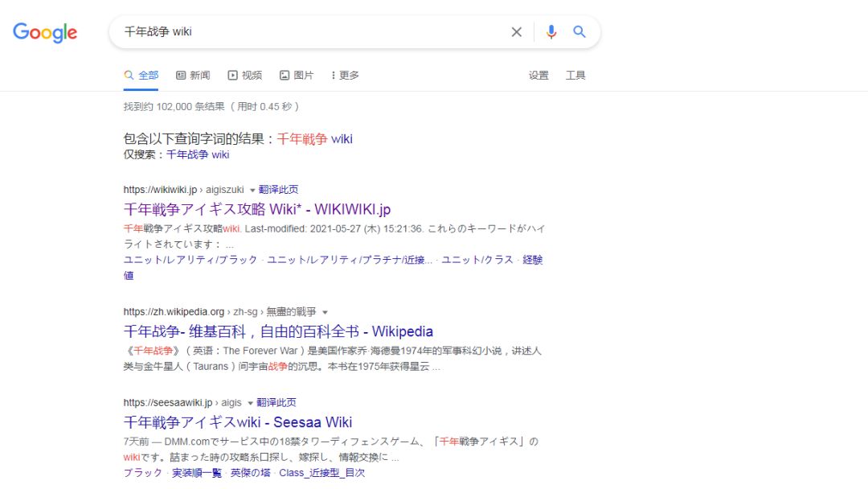Viewport: 868px width, 489px height.
Task: Open ブラック sitelink under Seesaa Wiki
Action: pos(143,472)
